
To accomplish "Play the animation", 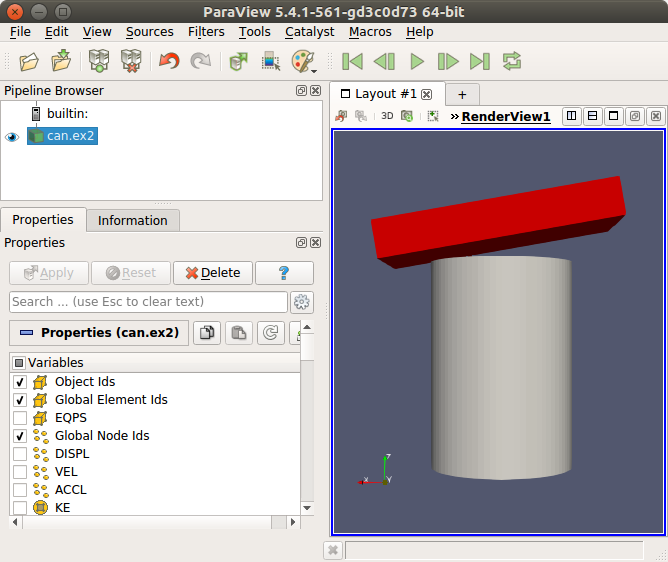I will [417, 61].
